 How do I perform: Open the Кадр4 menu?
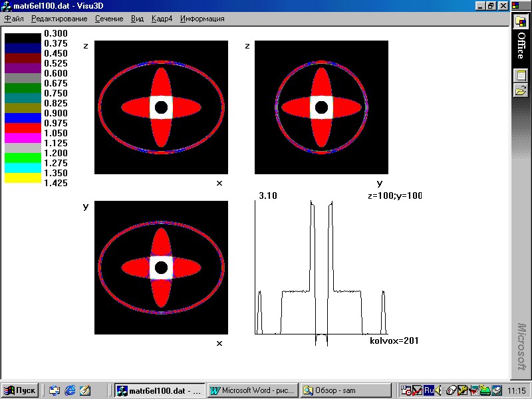162,19
